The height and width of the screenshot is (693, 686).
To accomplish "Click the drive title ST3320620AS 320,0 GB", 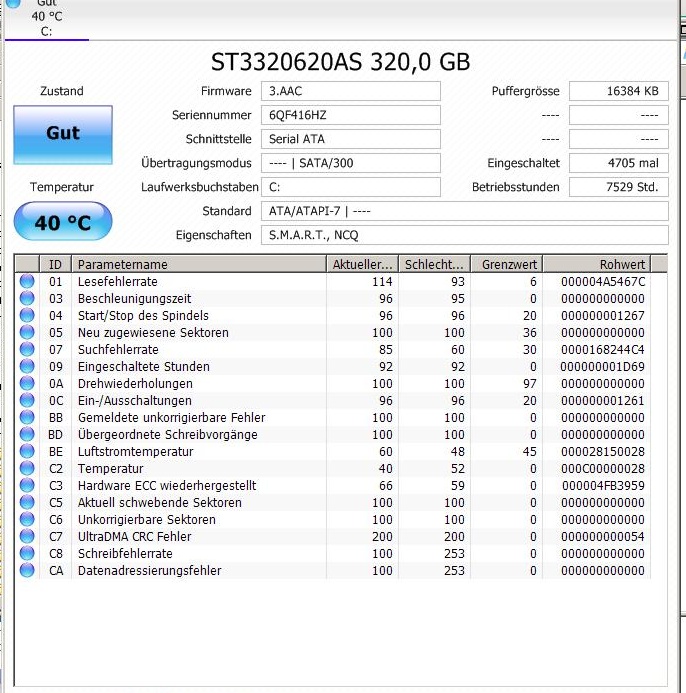I will pyautogui.click(x=340, y=61).
